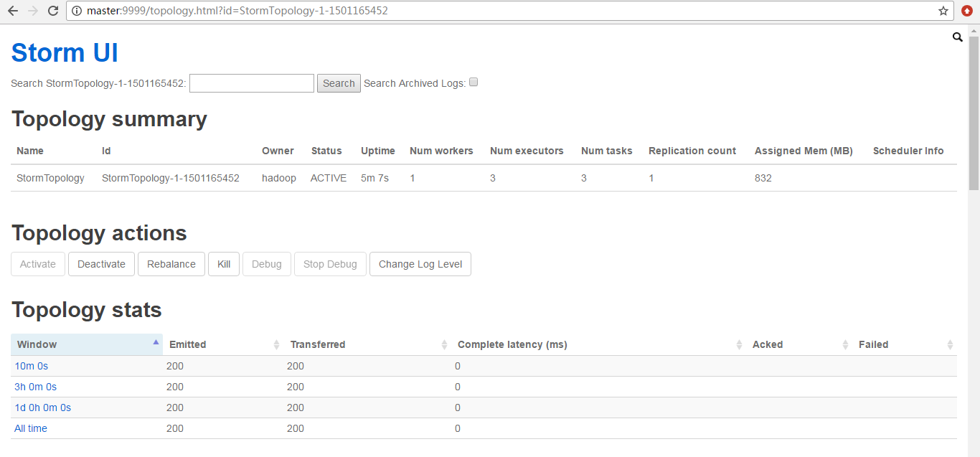Click the topology search input field

coord(252,83)
